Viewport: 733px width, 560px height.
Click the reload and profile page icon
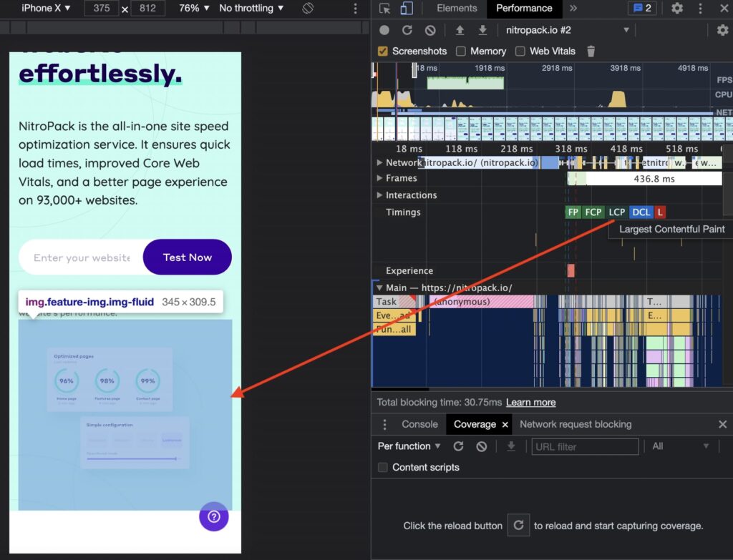[407, 30]
